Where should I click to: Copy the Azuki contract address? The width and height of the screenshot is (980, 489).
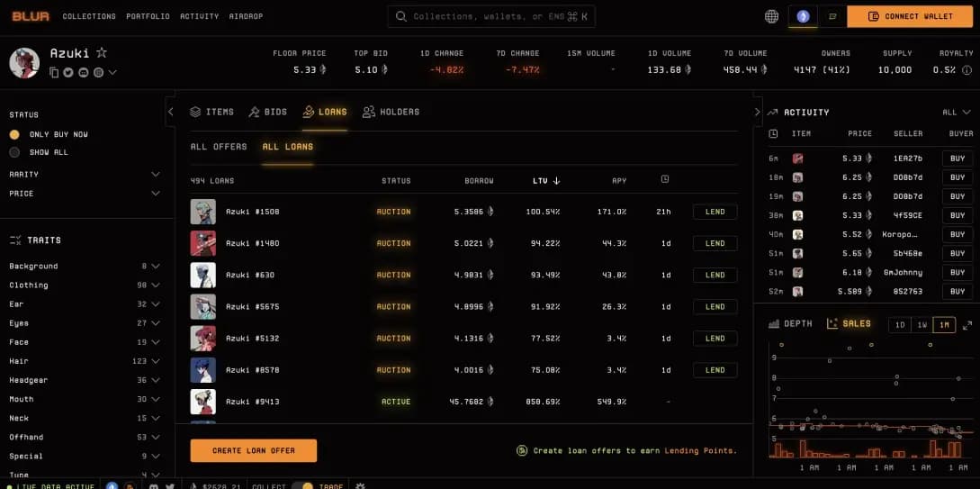click(x=54, y=73)
